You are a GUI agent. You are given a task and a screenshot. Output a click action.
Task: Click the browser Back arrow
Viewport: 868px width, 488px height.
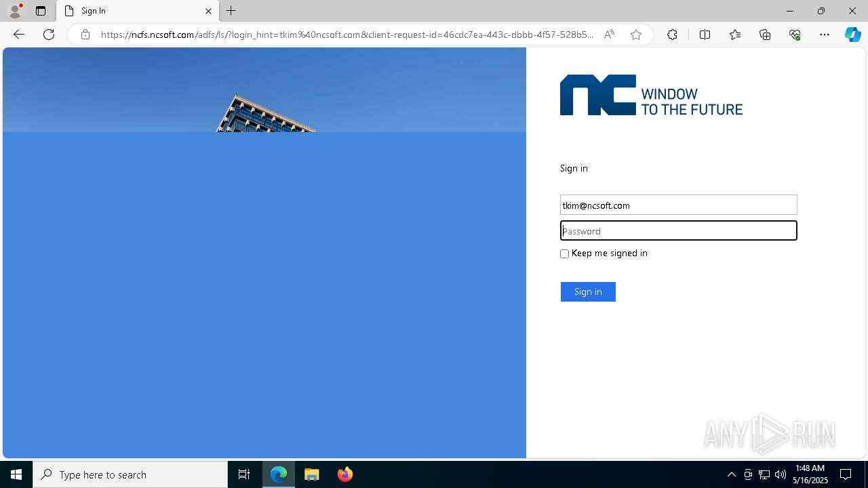[19, 35]
